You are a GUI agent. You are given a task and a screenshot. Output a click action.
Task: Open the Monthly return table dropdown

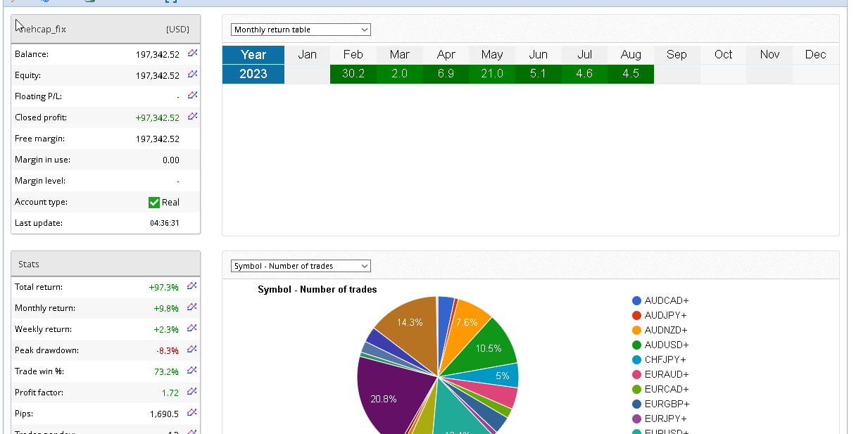pos(301,30)
